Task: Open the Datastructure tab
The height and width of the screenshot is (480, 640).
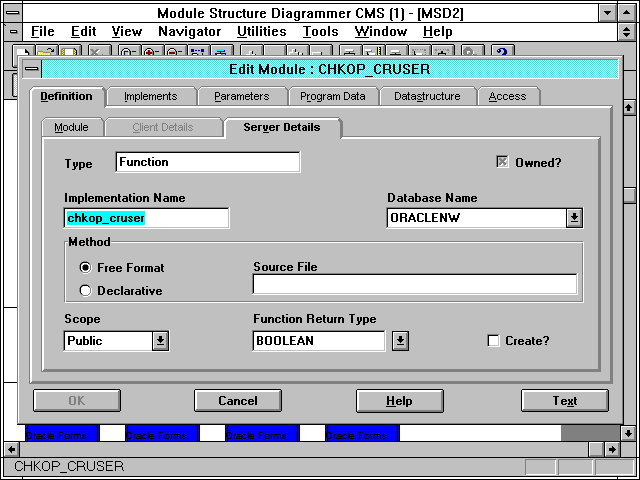Action: (x=427, y=96)
